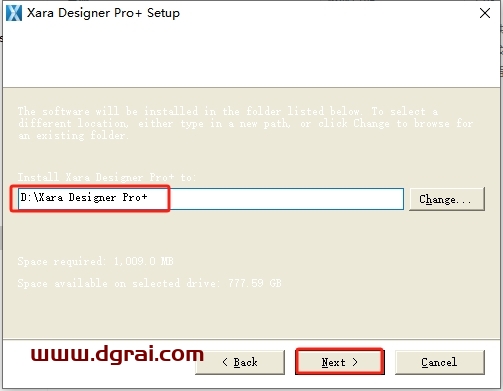The width and height of the screenshot is (503, 391).
Task: Click the install instructions paragraph text
Action: 245,123
